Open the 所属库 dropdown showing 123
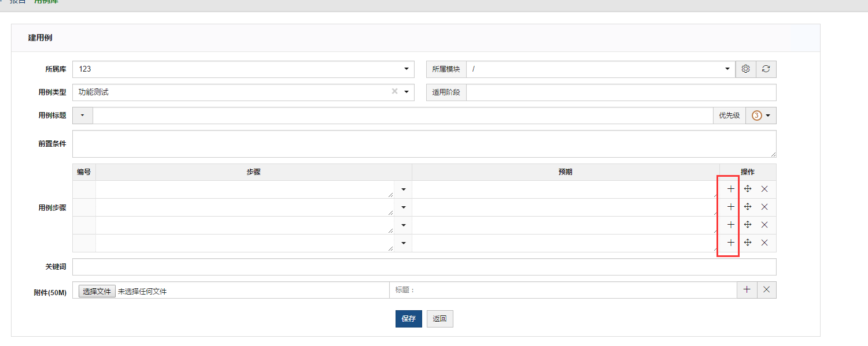This screenshot has height=346, width=868. 243,69
